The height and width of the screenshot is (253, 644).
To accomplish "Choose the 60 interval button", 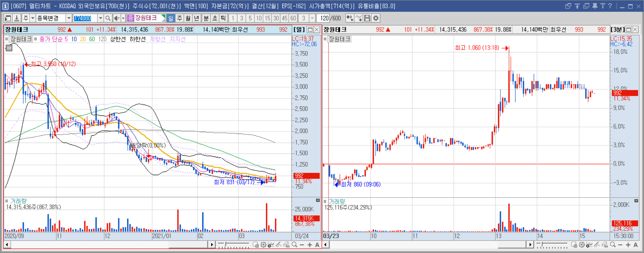I will coord(293,18).
